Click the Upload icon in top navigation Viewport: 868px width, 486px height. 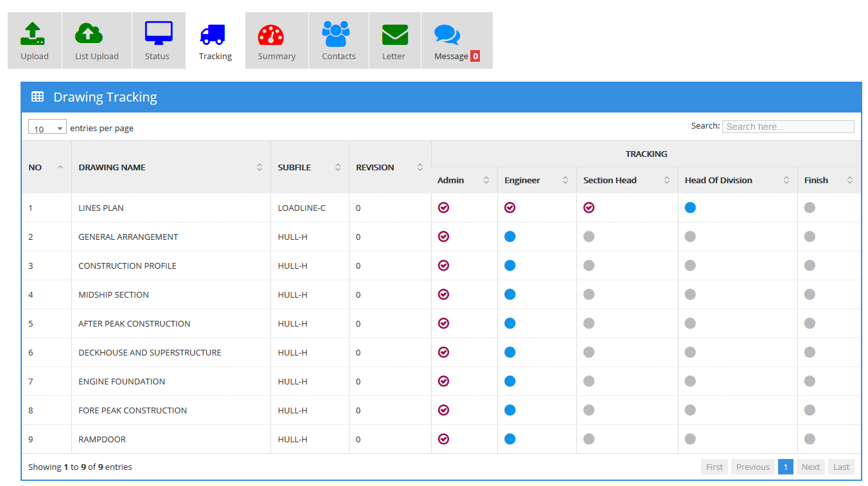point(32,33)
